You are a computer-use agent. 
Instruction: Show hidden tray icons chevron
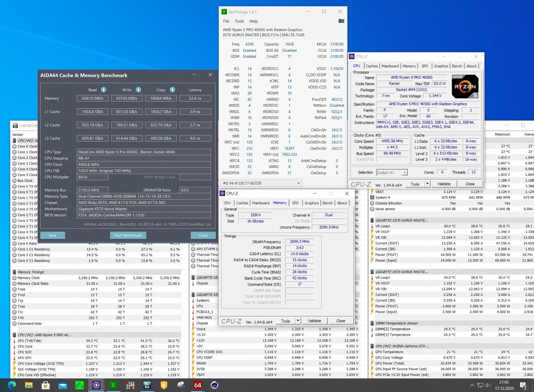(472, 385)
